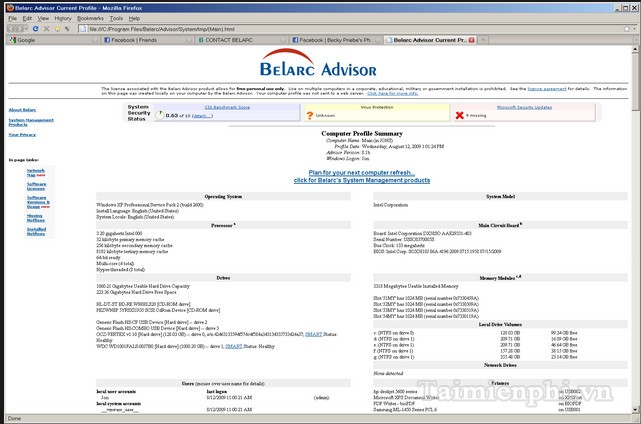This screenshot has height=424, width=641.
Task: Click the Firefox icon in the title bar
Action: [x=10, y=8]
